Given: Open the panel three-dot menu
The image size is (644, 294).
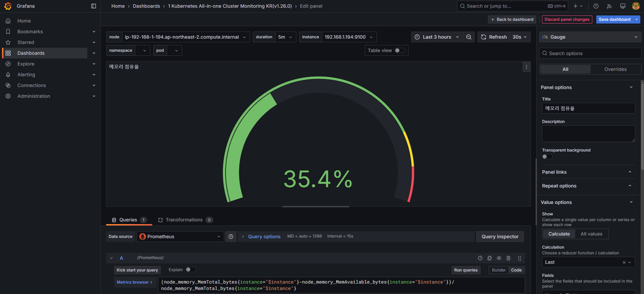Looking at the screenshot, I should pos(527,67).
